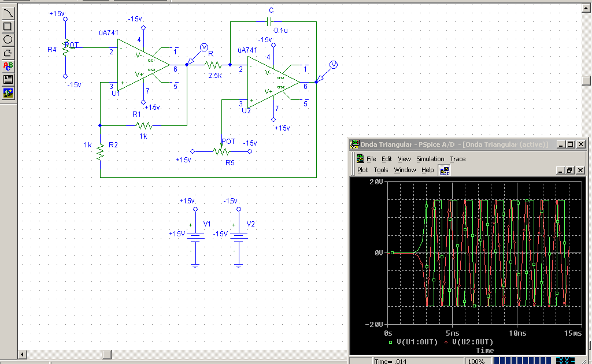592x364 pixels.
Task: Click the PSpice A/D system icon in titlebar
Action: point(355,144)
